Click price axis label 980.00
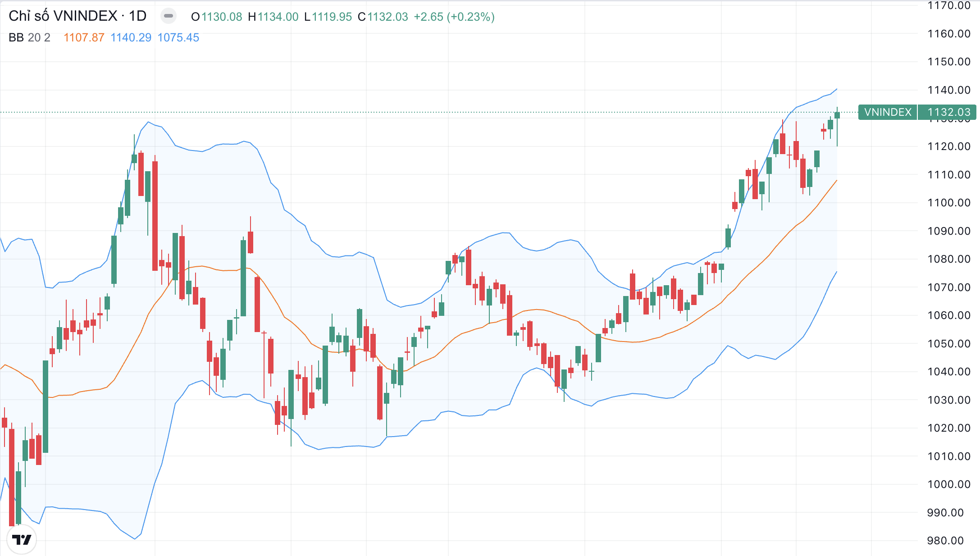 [x=945, y=541]
